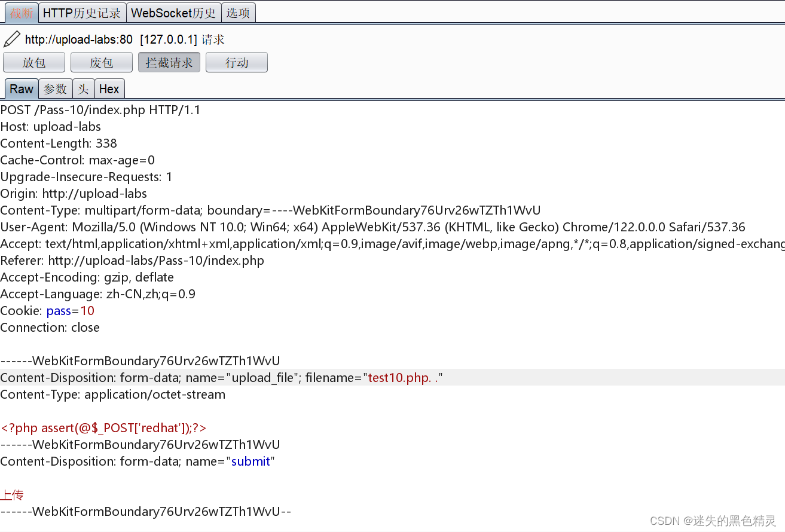Click the Accept-Encoding: gzip, deflate line
Viewport: 785px width, 532px height.
click(x=87, y=277)
